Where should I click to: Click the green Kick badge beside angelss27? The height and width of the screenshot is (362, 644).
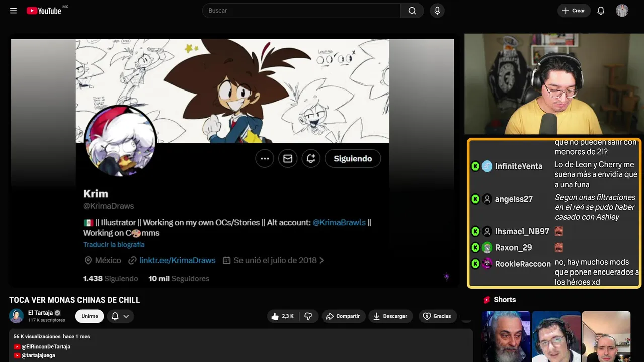[475, 199]
